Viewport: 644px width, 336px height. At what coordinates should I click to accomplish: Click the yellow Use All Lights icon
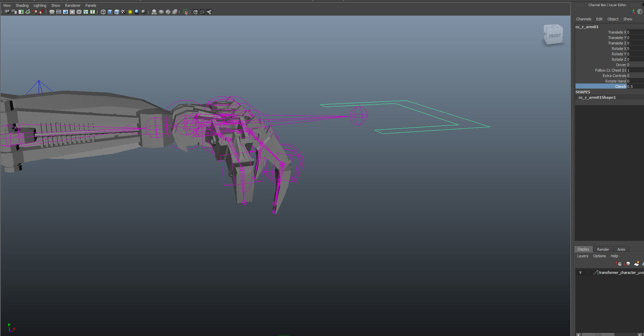(130, 12)
